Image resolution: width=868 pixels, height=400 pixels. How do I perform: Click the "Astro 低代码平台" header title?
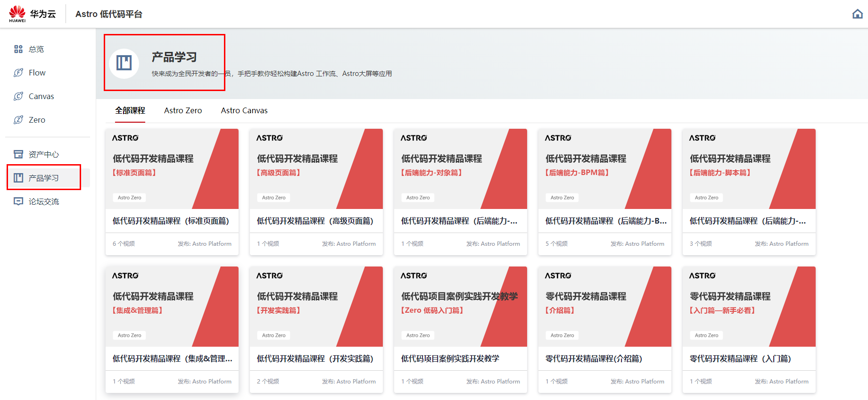[109, 14]
